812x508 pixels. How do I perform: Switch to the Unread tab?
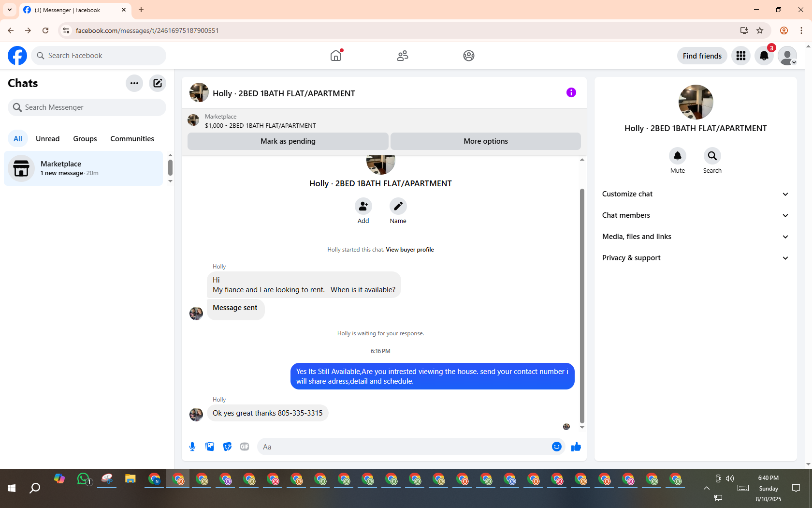pyautogui.click(x=48, y=139)
